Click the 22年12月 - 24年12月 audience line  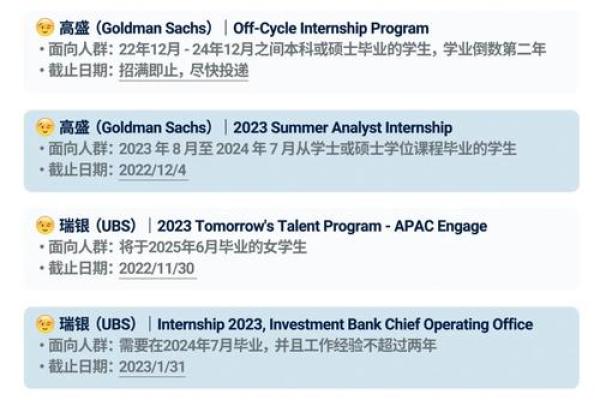pos(332,49)
